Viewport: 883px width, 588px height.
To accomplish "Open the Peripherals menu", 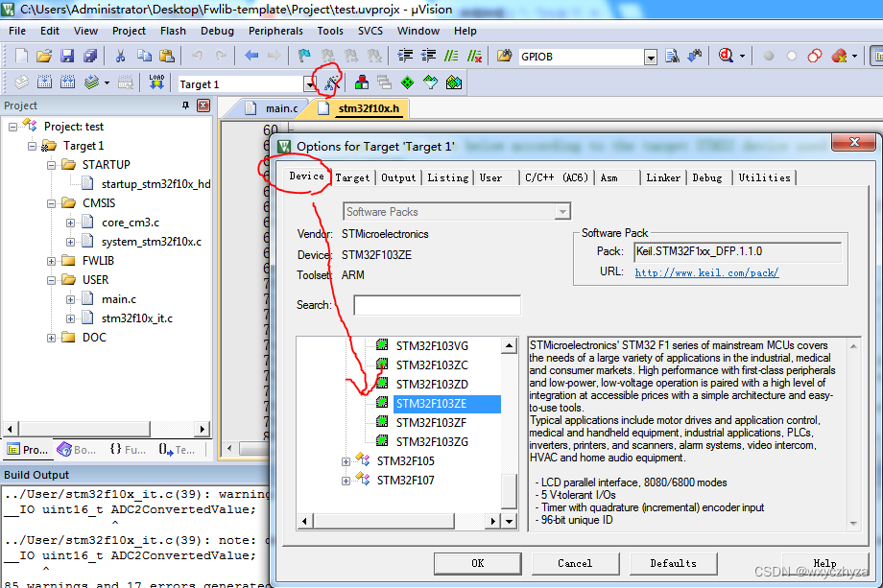I will coord(275,31).
